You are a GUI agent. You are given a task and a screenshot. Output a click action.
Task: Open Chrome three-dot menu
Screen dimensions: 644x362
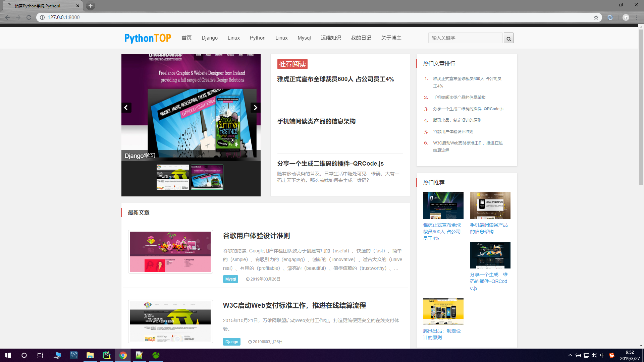[x=637, y=17]
